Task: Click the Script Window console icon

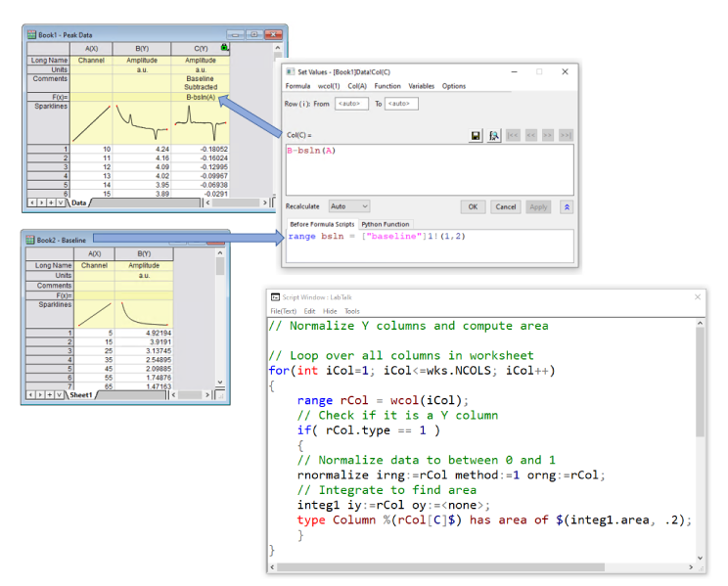Action: [275, 297]
